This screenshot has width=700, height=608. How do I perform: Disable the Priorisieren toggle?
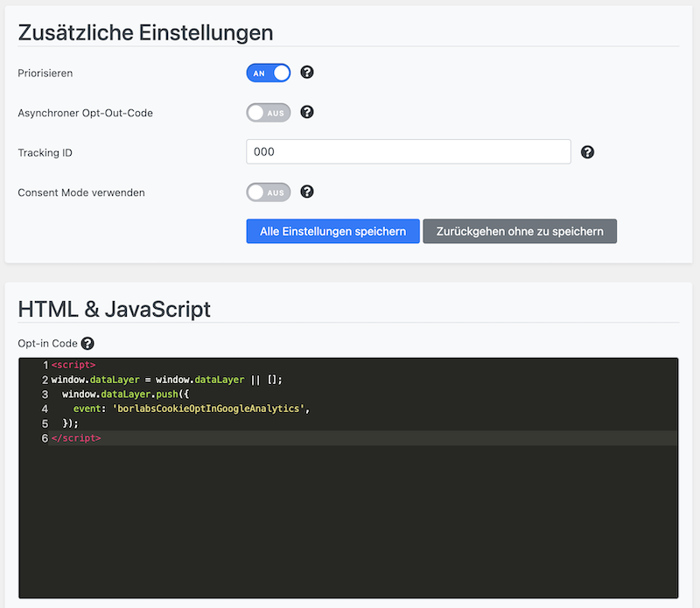point(268,73)
